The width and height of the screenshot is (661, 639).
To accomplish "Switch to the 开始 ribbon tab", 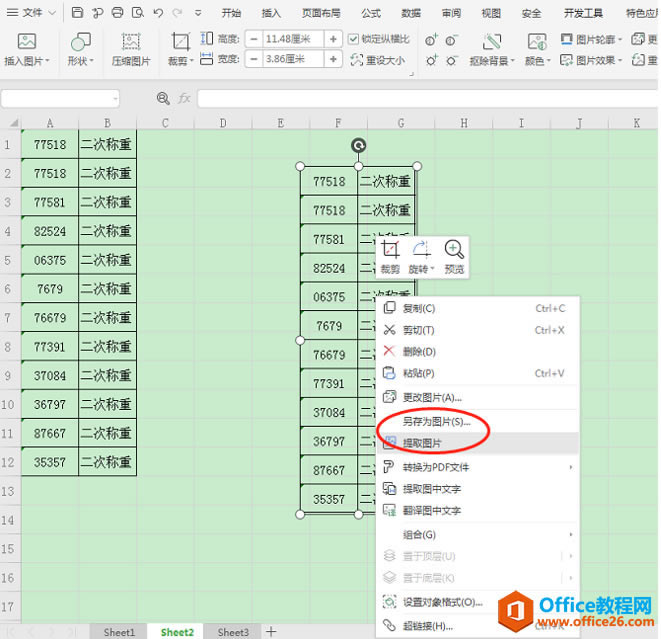I will point(231,13).
